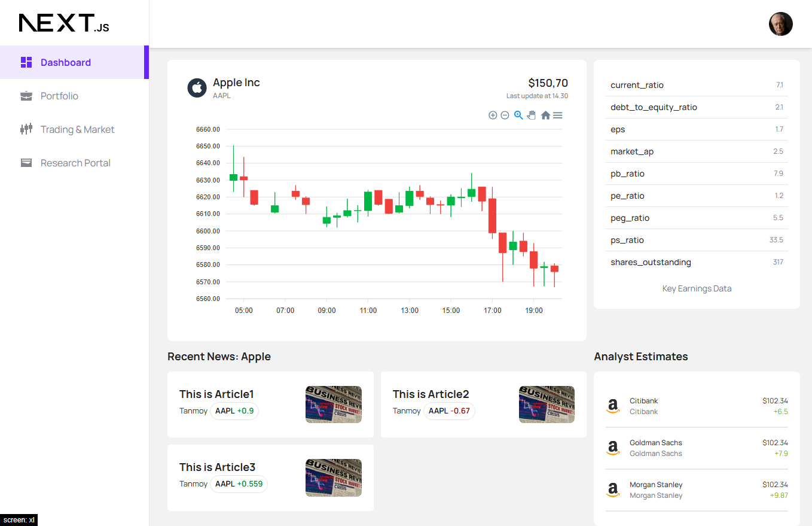Image resolution: width=812 pixels, height=526 pixels.
Task: Click the AAPL +0.9 ticker badge
Action: [234, 411]
